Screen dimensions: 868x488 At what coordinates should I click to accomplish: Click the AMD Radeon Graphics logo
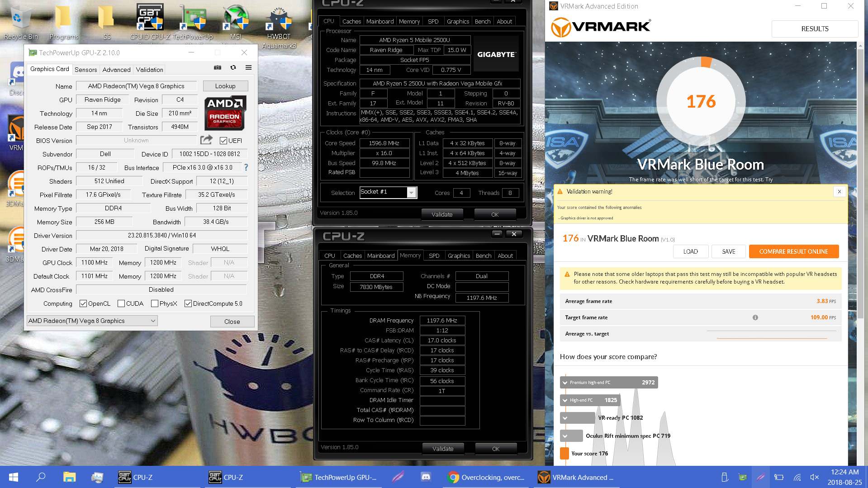(225, 113)
